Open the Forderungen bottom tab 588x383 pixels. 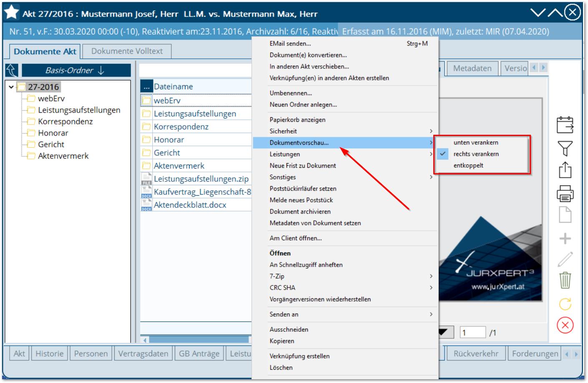pyautogui.click(x=535, y=354)
